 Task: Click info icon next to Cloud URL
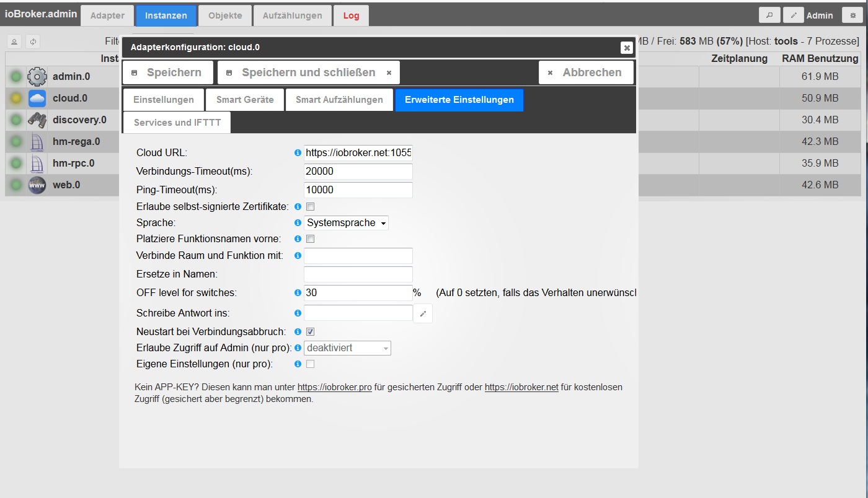[298, 153]
